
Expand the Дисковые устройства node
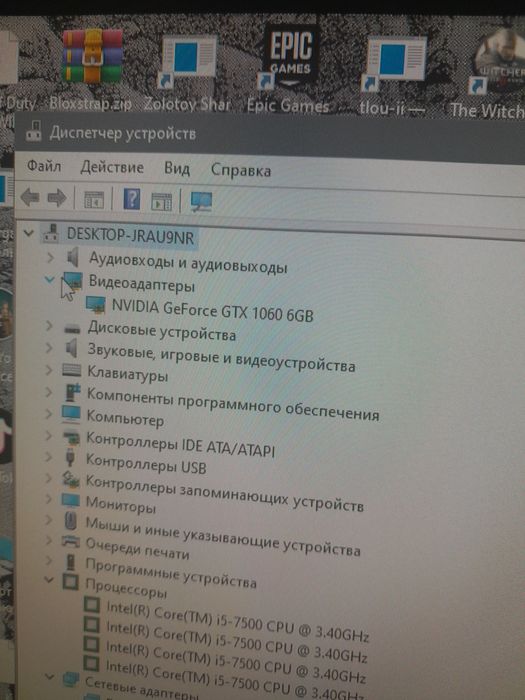49,326
